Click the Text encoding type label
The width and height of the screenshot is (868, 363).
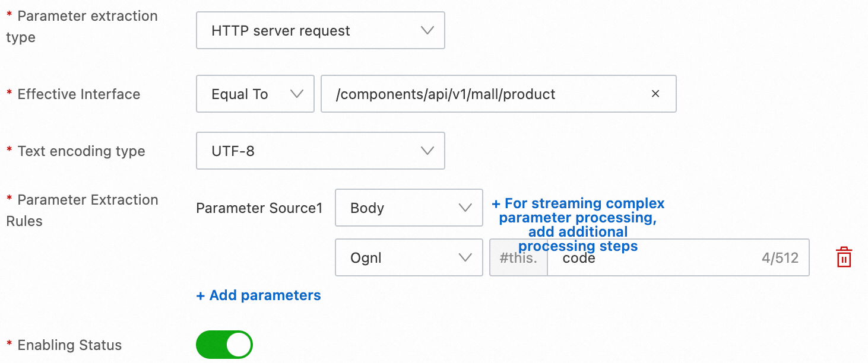(x=81, y=151)
